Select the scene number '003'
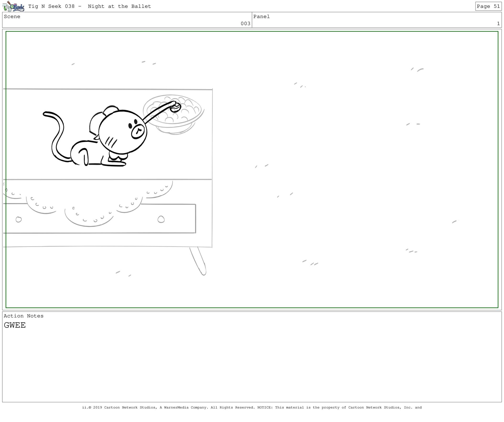Screen dimensions: 504x422 [245, 24]
